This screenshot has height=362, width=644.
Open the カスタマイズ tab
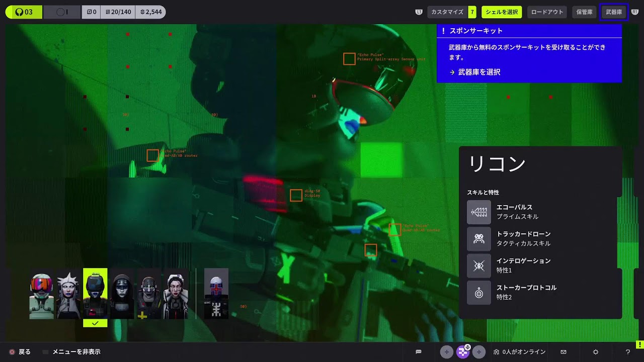(447, 12)
